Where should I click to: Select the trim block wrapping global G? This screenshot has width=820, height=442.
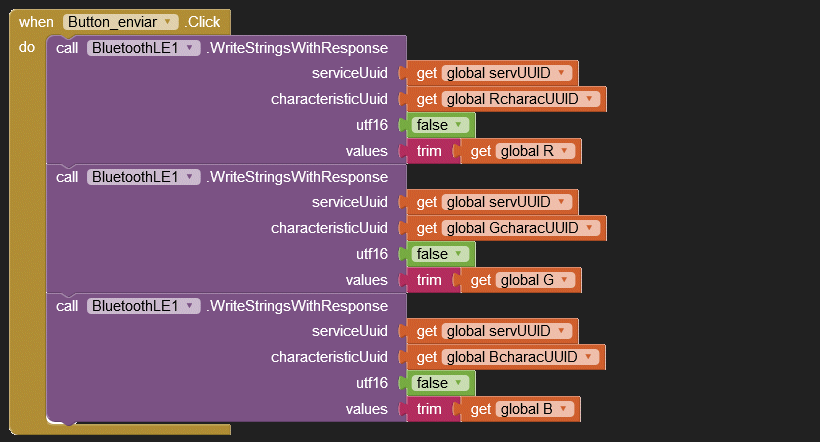click(x=428, y=280)
